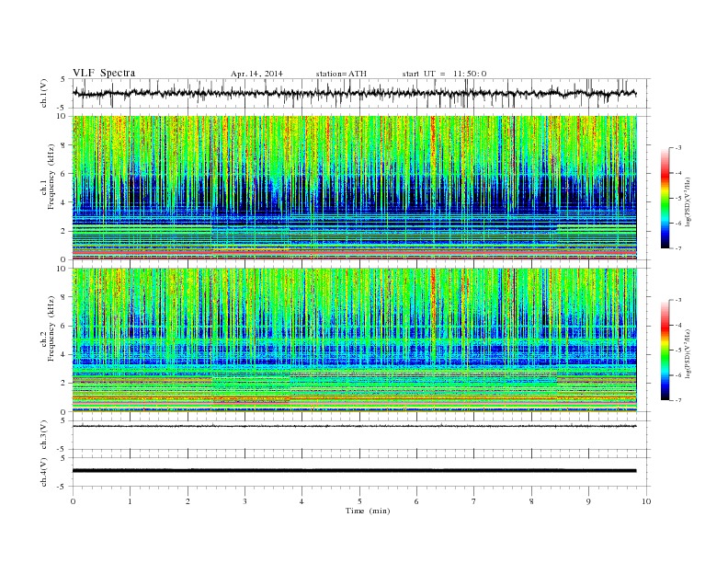Click time-axis tick label "7"

[474, 501]
